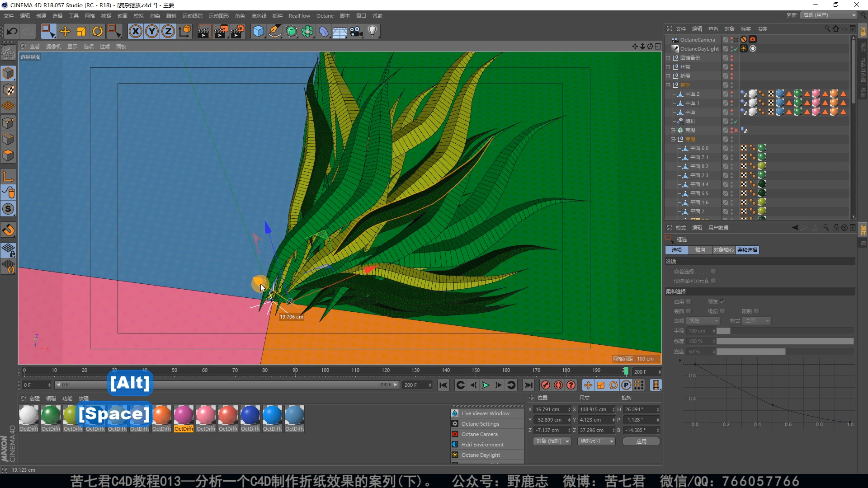Click the 应用 apply button
The image size is (868, 488).
(x=641, y=441)
